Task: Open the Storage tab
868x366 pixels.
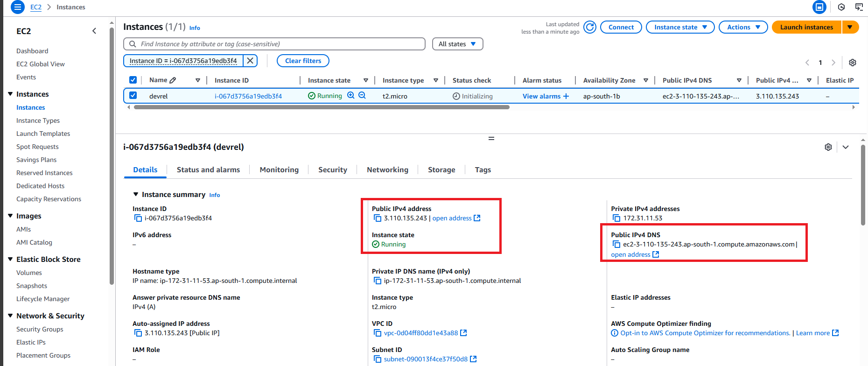Action: [441, 170]
